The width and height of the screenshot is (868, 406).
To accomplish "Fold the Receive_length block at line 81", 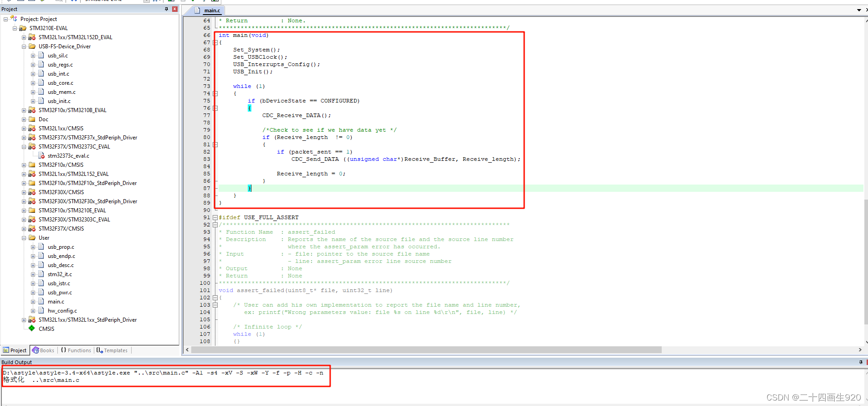I will (215, 144).
